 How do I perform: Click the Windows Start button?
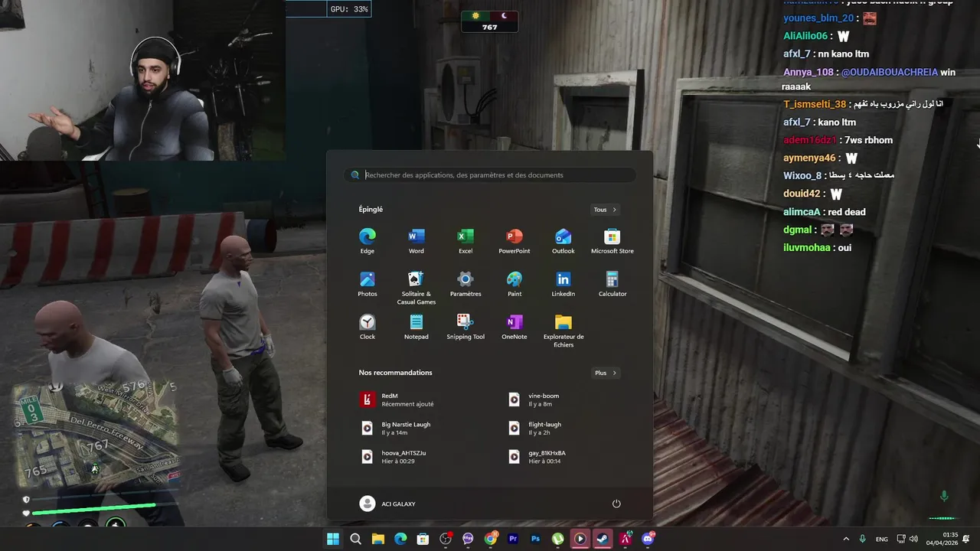(x=333, y=539)
